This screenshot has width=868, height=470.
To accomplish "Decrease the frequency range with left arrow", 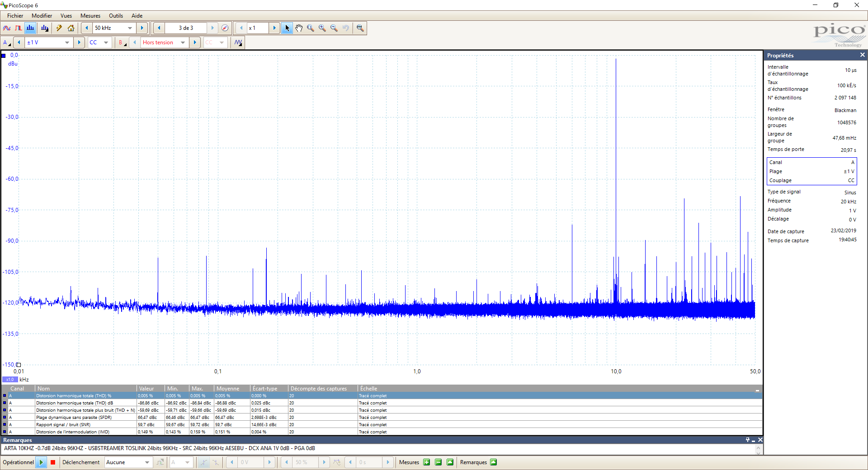I will 87,28.
